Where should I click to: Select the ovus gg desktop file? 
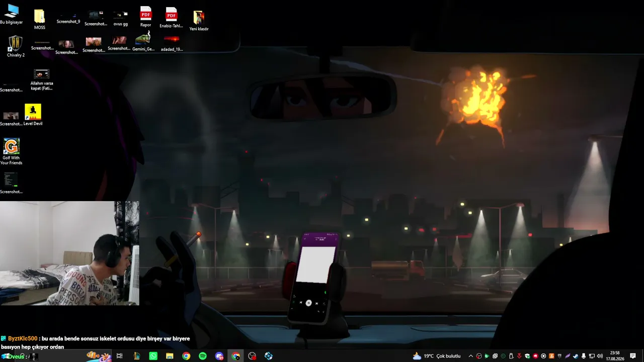(x=120, y=19)
